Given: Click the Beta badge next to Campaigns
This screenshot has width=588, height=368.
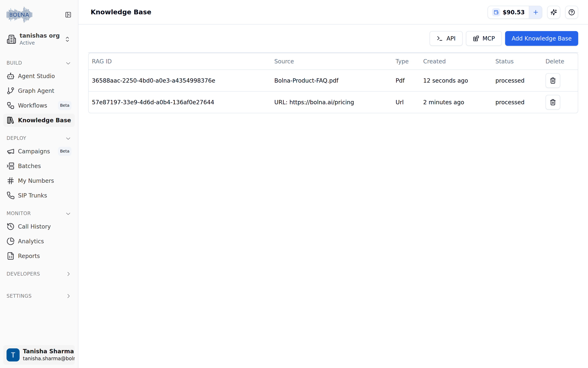Looking at the screenshot, I should (x=65, y=151).
